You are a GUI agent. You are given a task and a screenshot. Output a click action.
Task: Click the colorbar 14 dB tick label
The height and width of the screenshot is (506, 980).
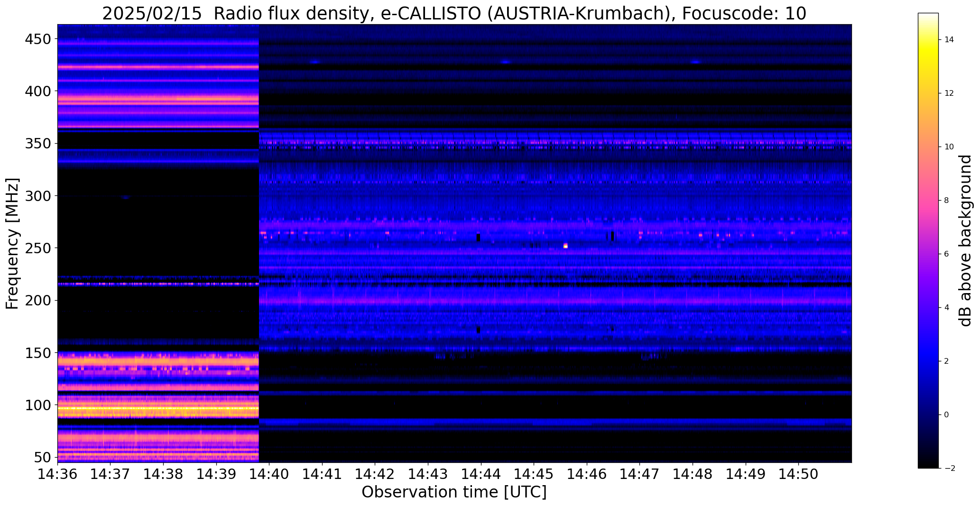coord(949,40)
